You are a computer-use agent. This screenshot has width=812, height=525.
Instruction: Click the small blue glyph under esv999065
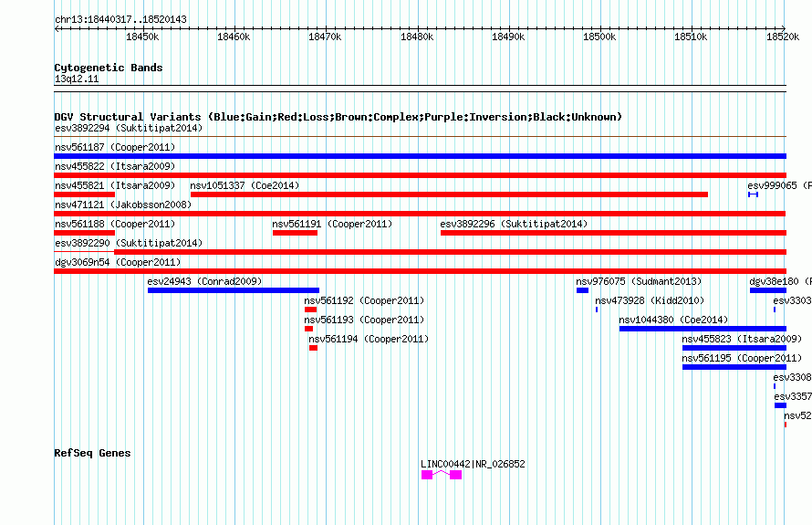click(x=753, y=194)
